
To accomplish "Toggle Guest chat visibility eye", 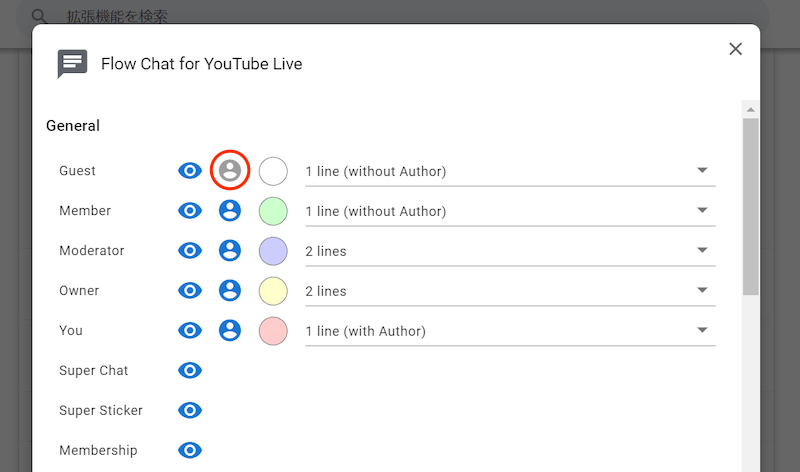I will tap(190, 171).
